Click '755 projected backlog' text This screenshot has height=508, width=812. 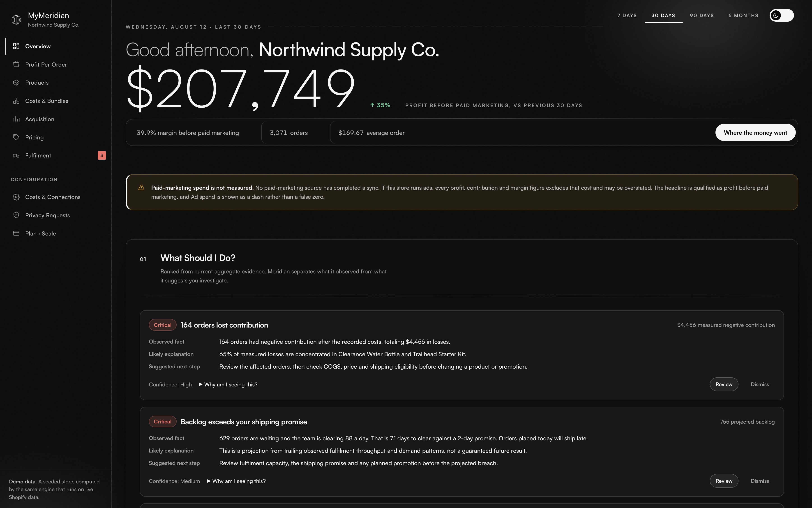click(x=747, y=422)
